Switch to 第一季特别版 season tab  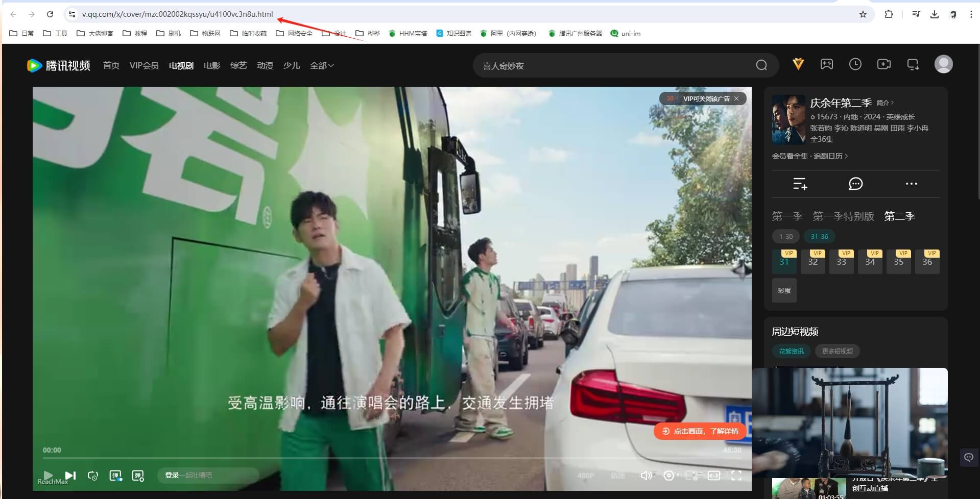(844, 216)
